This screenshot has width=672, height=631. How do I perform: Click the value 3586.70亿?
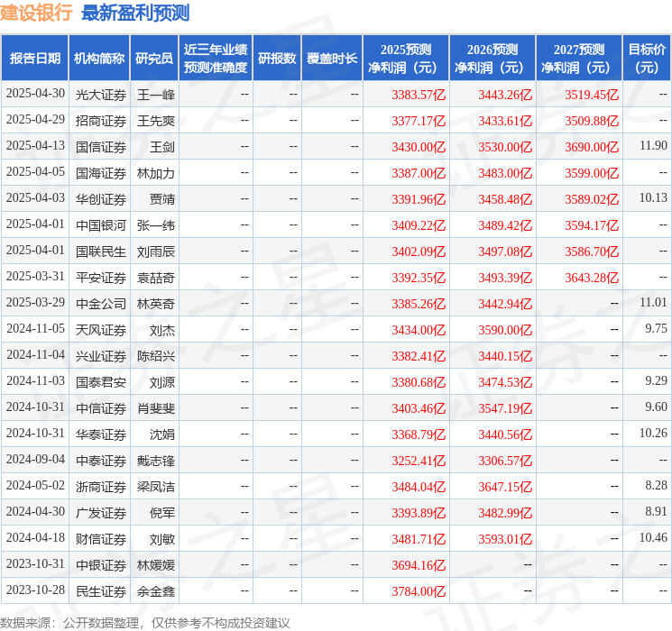pos(592,251)
